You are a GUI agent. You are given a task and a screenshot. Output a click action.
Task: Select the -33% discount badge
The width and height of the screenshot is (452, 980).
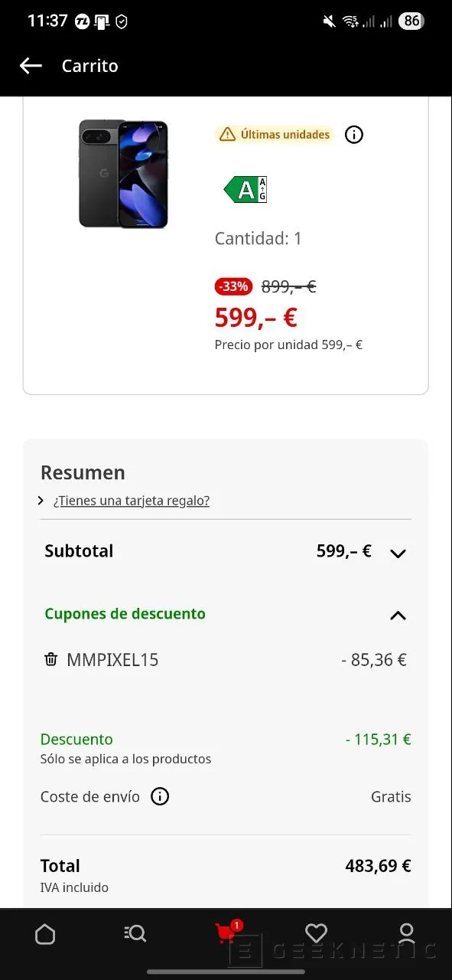tap(233, 286)
